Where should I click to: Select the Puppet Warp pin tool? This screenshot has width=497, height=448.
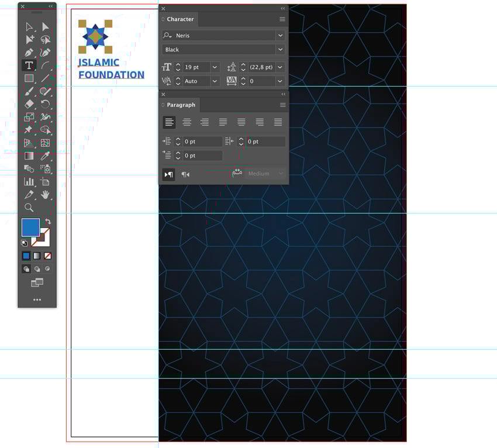pyautogui.click(x=29, y=130)
